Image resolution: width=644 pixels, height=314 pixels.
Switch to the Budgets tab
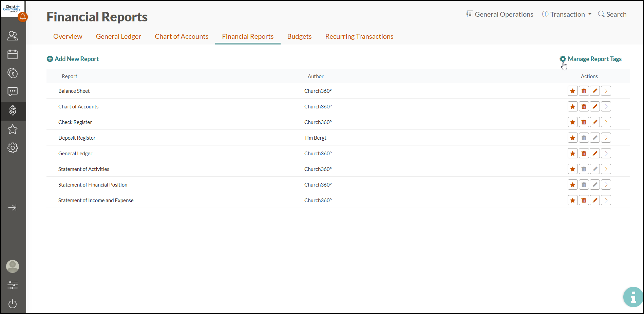(x=299, y=36)
